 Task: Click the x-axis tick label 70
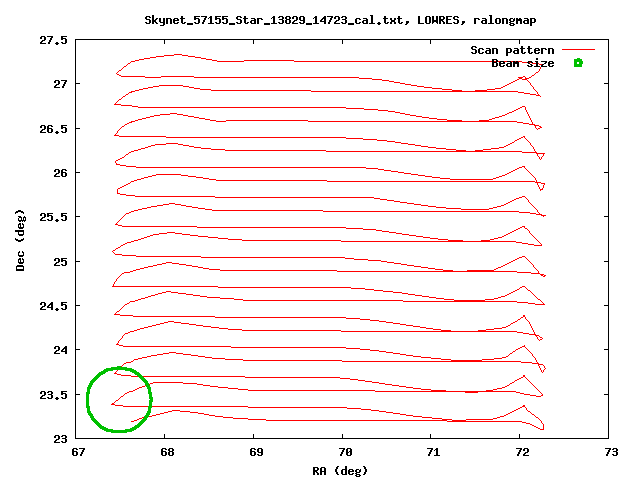[345, 452]
